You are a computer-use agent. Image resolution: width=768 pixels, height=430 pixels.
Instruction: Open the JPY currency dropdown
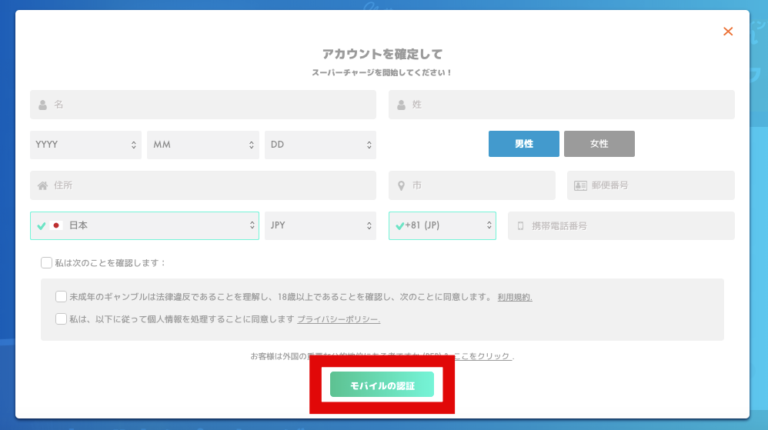[320, 226]
